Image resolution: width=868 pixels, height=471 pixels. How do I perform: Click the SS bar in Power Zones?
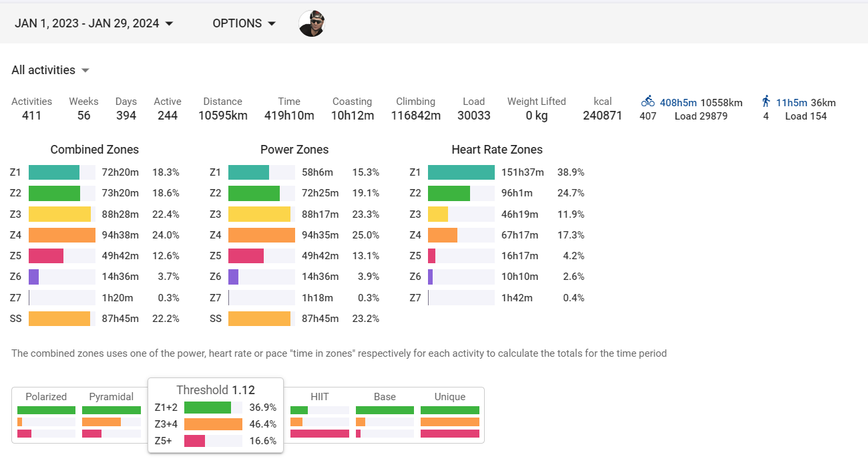pos(259,319)
